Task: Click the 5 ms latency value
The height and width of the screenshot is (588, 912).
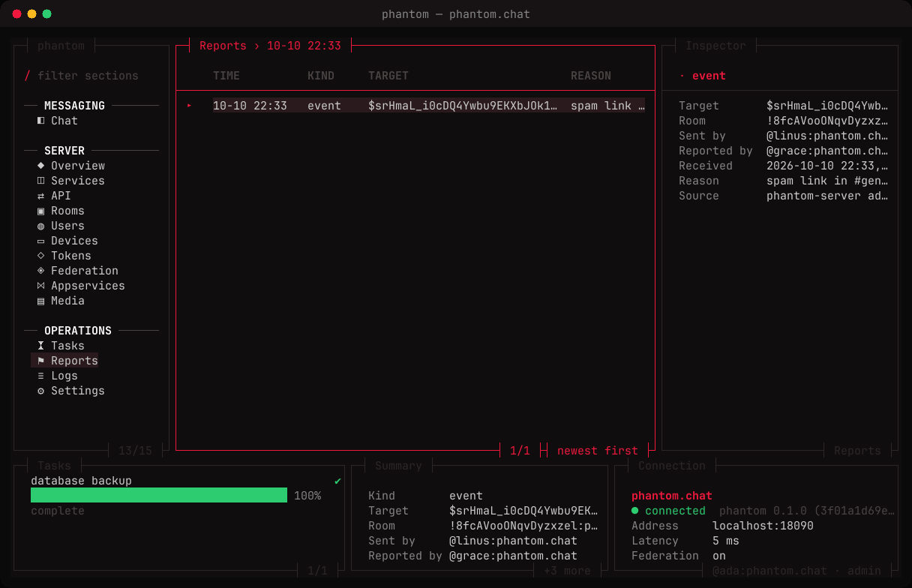Action: [x=726, y=541]
